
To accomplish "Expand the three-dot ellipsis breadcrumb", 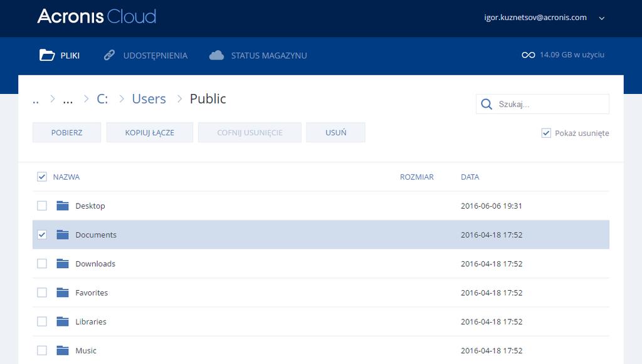I will coord(68,101).
